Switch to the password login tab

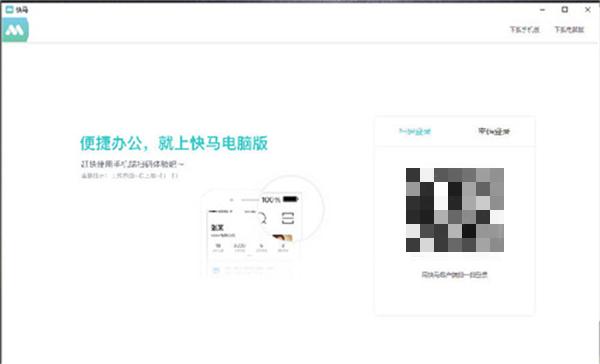click(x=494, y=131)
